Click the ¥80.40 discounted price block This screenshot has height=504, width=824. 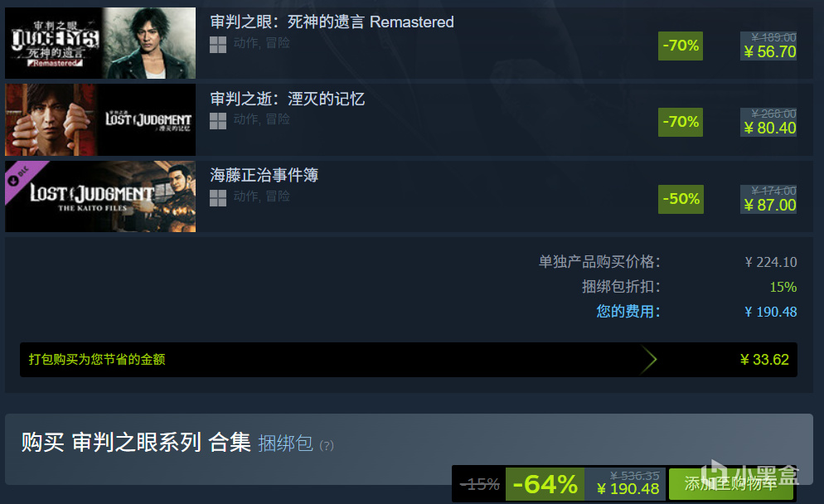tap(768, 123)
